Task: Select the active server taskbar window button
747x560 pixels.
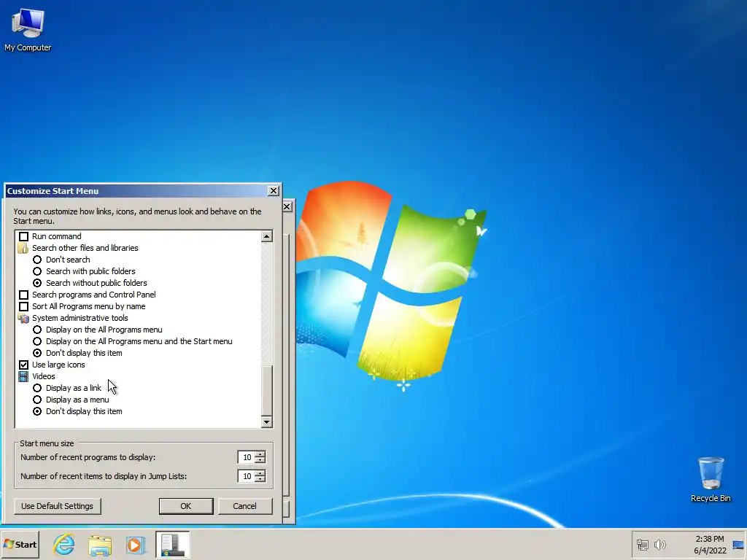Action: coord(172,544)
